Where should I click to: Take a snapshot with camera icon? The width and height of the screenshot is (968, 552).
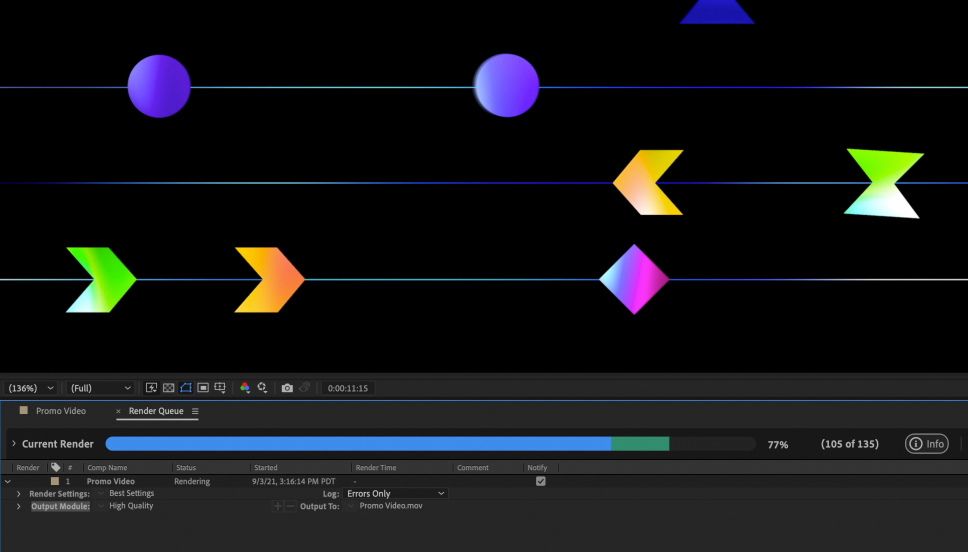287,388
